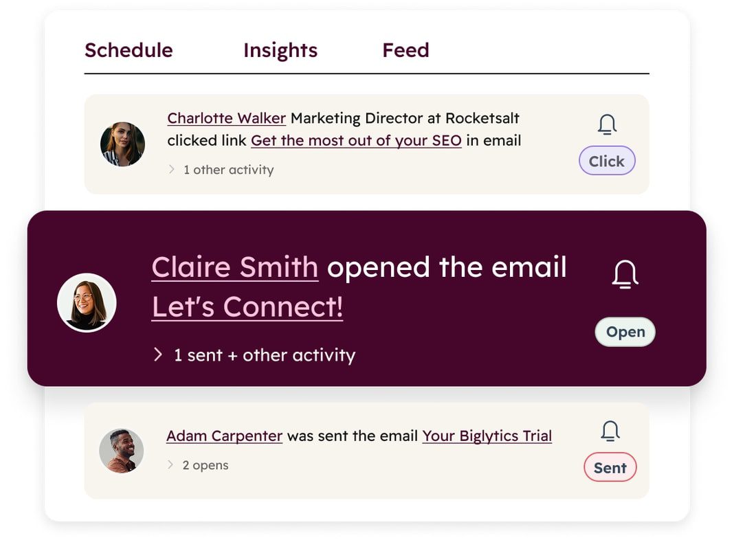
Task: Click the bell icon on Adam Carpenter's card
Action: tap(610, 431)
